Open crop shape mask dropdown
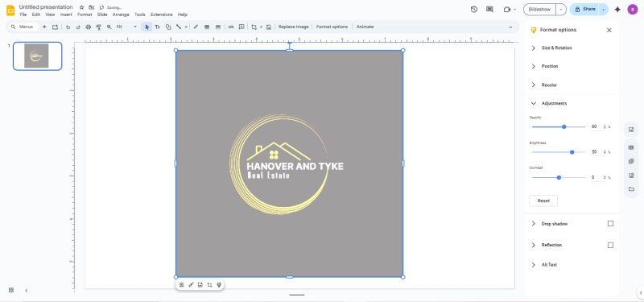 [x=261, y=27]
